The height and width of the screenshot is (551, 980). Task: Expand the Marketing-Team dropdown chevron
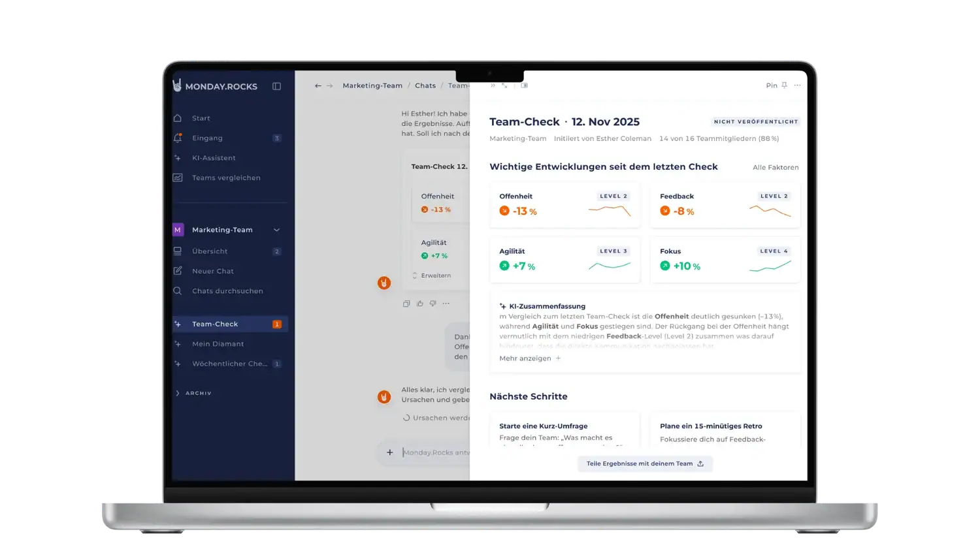(276, 230)
